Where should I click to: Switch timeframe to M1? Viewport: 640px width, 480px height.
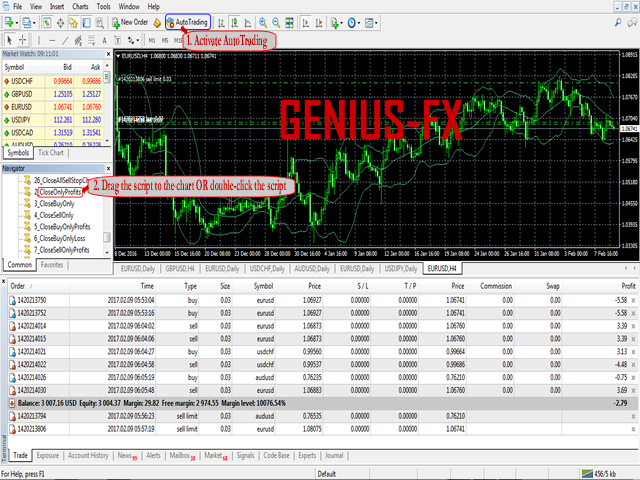152,40
